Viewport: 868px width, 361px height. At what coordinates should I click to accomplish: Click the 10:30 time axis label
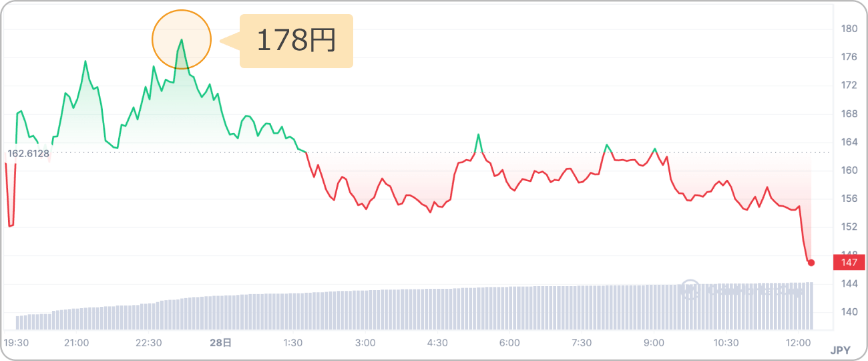pyautogui.click(x=726, y=343)
